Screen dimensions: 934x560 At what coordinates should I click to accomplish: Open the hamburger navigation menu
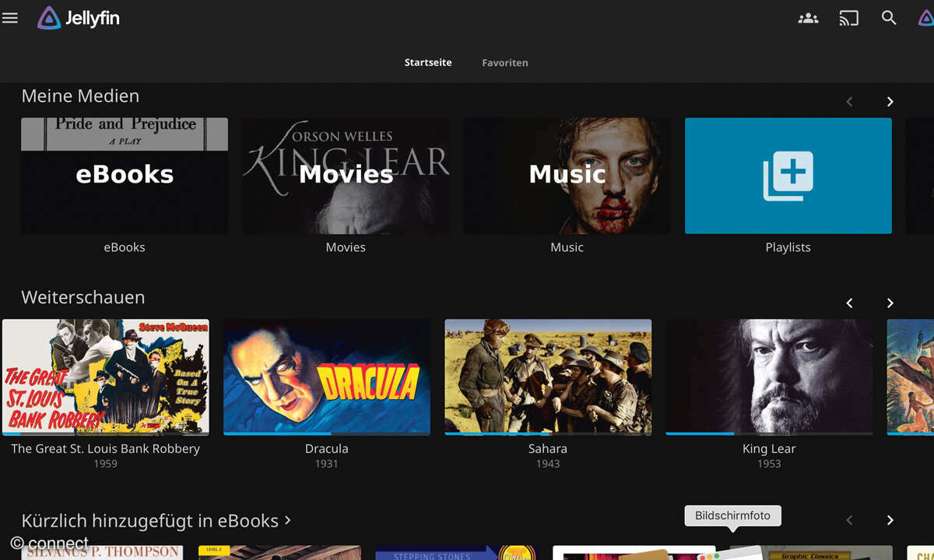point(10,17)
